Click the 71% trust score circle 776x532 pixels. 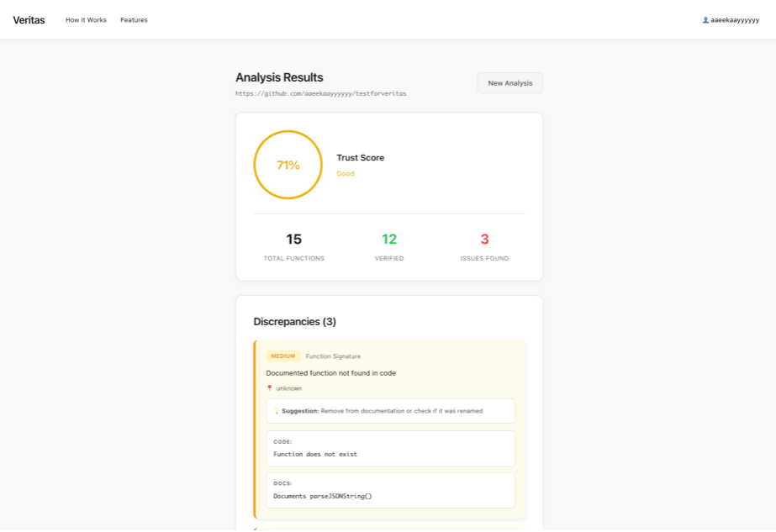click(288, 165)
